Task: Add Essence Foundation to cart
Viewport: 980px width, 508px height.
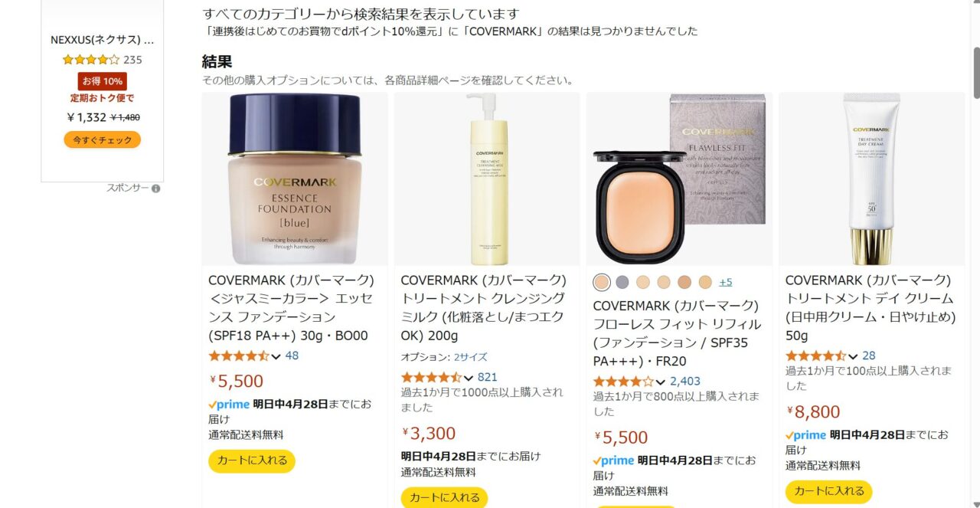Action: tap(252, 460)
